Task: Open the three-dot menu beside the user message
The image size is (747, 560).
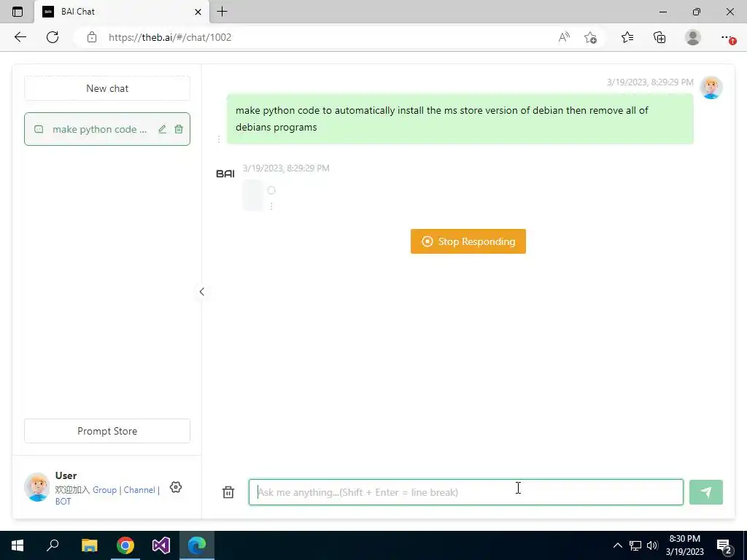Action: coord(219,139)
